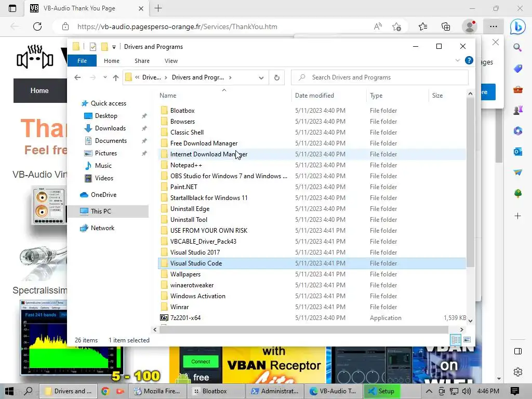Sort by Date modified column header

click(x=328, y=96)
